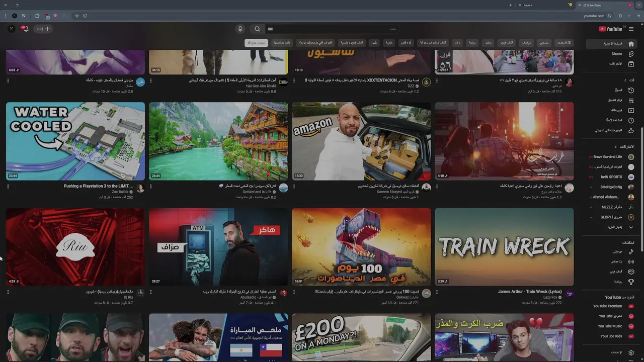Open YouTube Studio link
This screenshot has height=362, width=644.
click(611, 316)
